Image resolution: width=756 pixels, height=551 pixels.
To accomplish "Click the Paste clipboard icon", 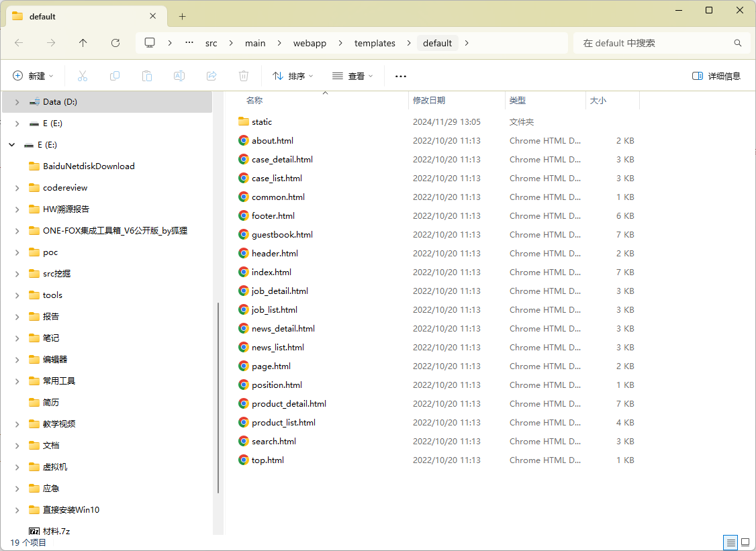I will (147, 76).
